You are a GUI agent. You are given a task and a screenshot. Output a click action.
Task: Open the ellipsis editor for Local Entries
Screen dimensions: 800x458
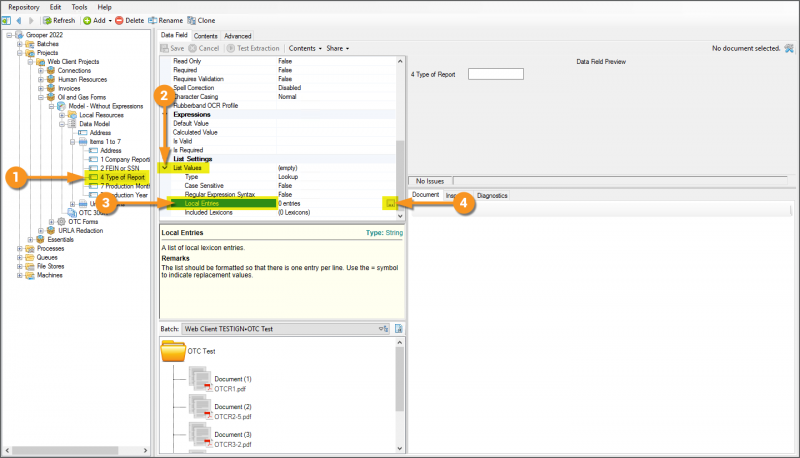point(390,203)
